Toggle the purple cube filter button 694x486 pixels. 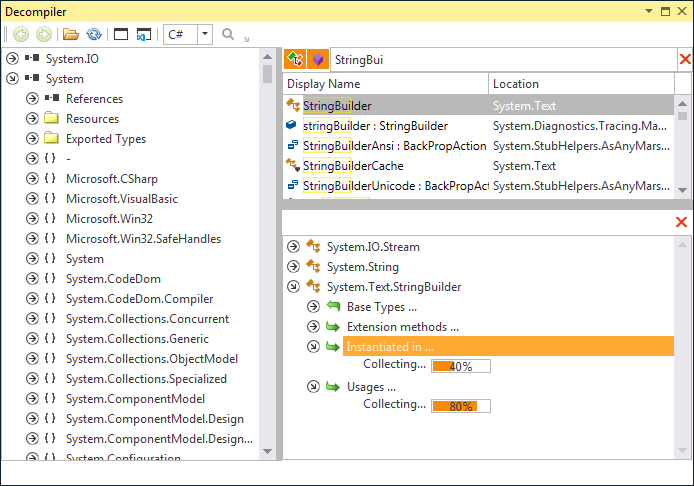tap(317, 60)
